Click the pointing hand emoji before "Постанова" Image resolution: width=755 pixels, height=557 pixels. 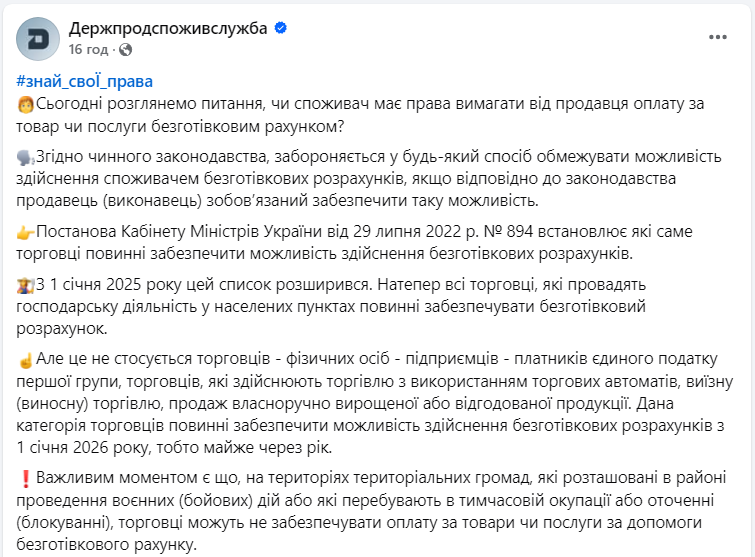point(26,232)
